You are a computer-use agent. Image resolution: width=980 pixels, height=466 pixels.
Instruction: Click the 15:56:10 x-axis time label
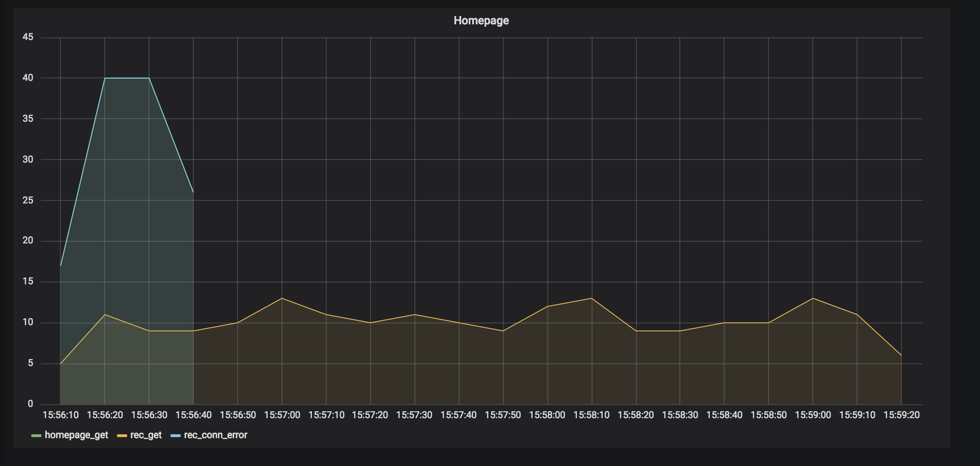coord(61,415)
